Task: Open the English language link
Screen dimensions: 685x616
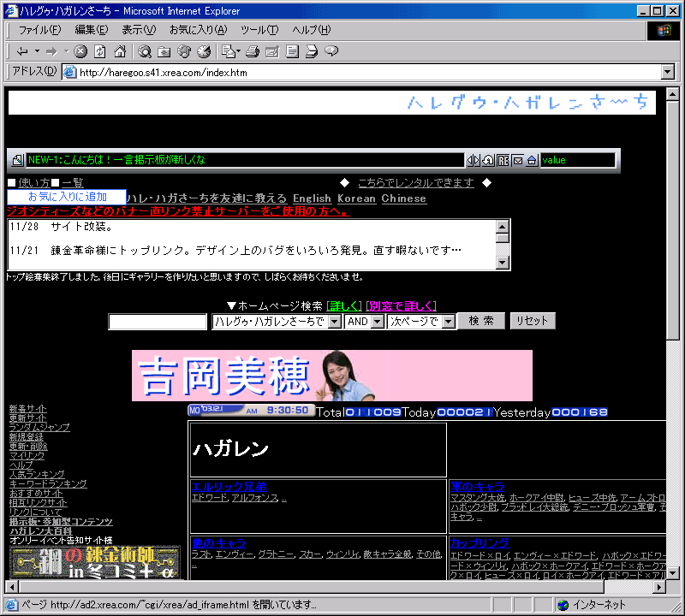Action: [312, 198]
